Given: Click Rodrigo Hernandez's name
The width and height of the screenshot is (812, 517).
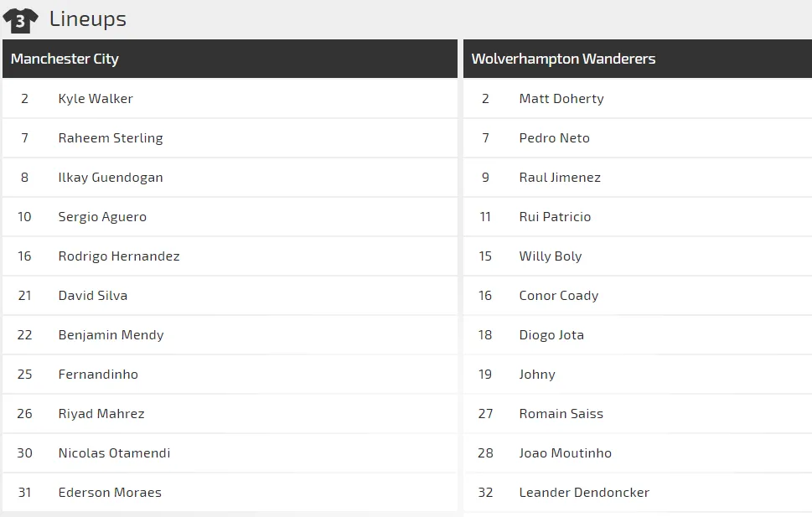Looking at the screenshot, I should [119, 256].
